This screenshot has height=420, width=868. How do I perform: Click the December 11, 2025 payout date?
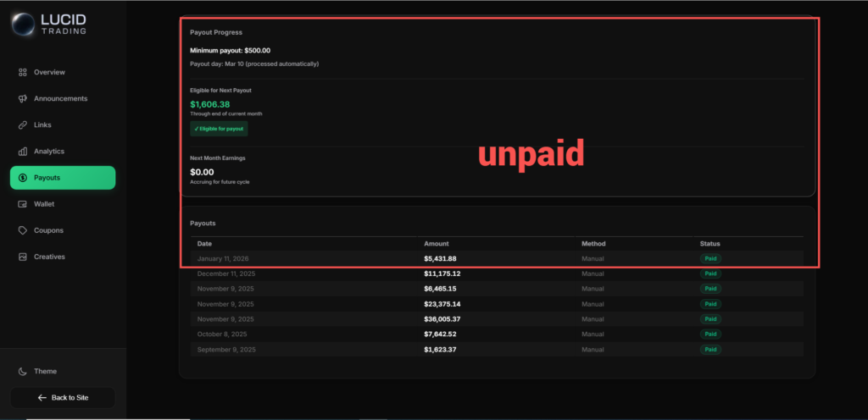225,274
